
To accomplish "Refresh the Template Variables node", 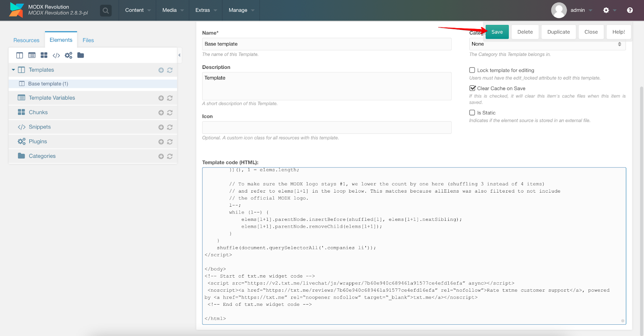I will click(x=170, y=98).
